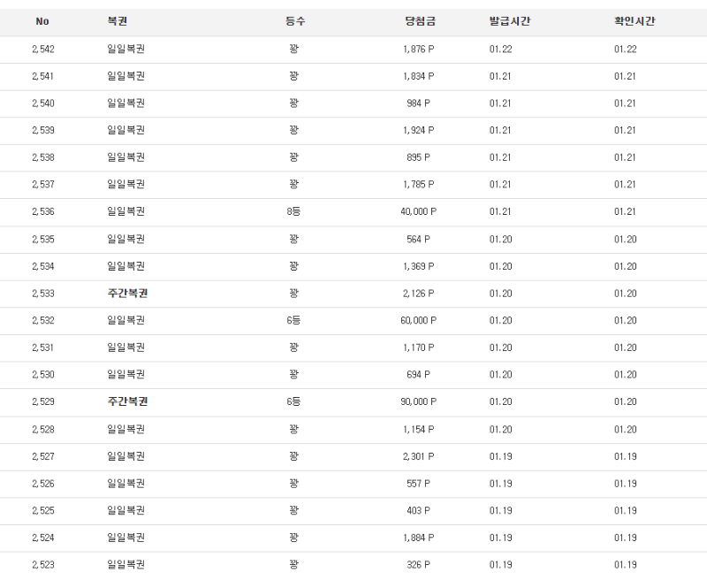Click the 등수 column header
This screenshot has width=707, height=588.
click(x=295, y=21)
